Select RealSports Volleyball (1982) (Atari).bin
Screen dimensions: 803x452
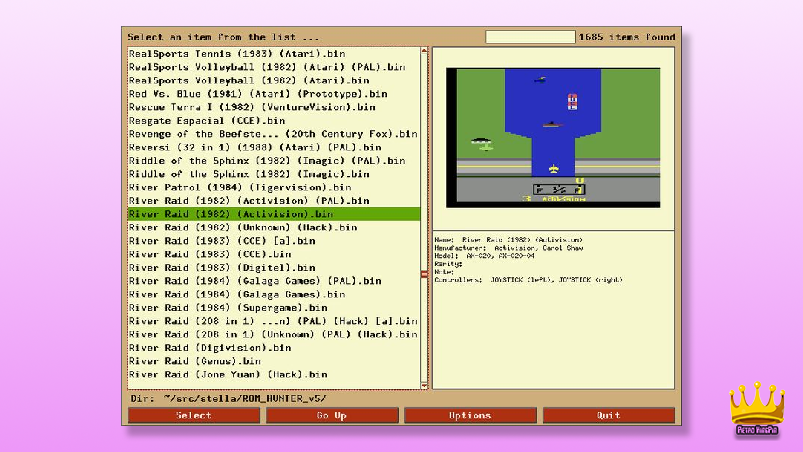pos(274,80)
